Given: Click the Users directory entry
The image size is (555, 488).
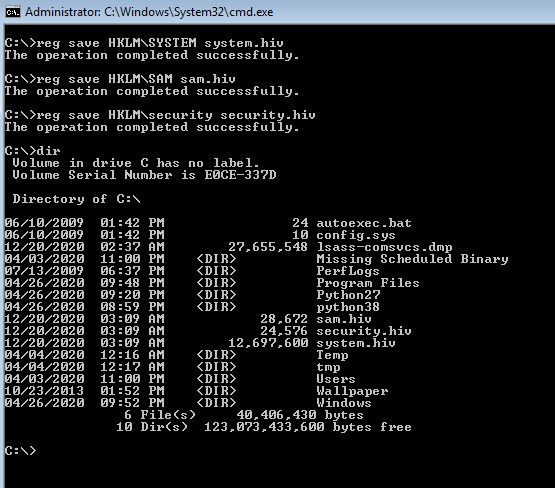Looking at the screenshot, I should [336, 379].
